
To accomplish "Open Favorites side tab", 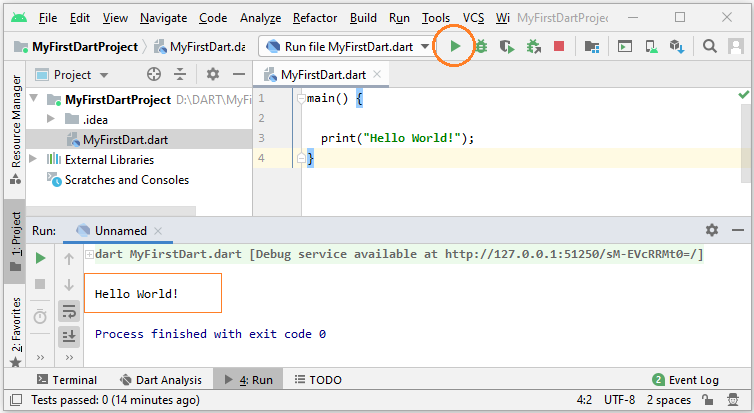I will 16,331.
